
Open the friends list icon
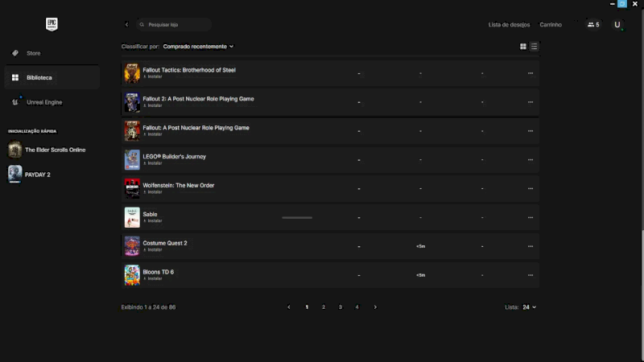point(593,25)
